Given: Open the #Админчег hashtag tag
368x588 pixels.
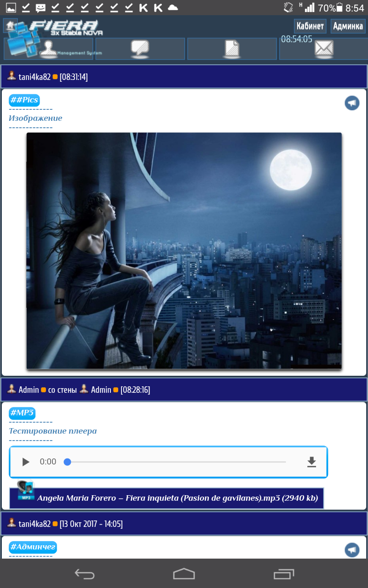Looking at the screenshot, I should coord(33,547).
